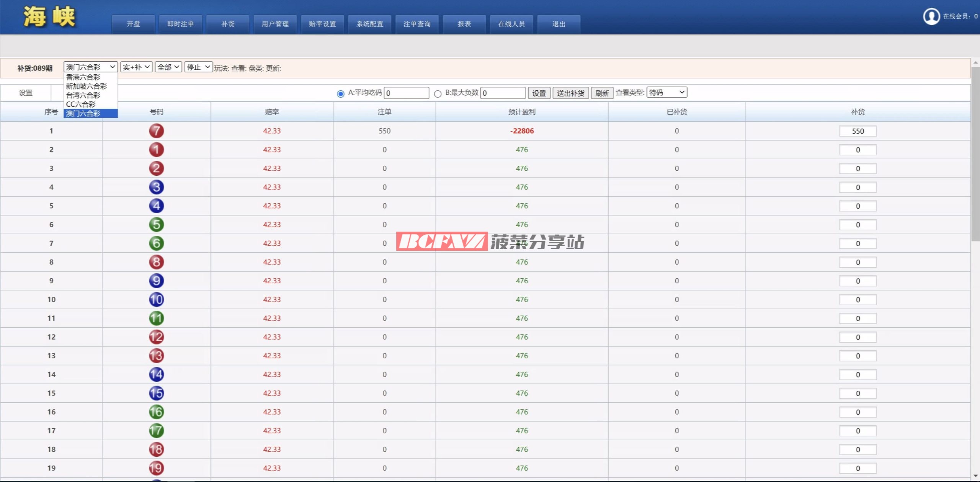Click the blue number 10 ball
The image size is (980, 482).
(x=156, y=299)
